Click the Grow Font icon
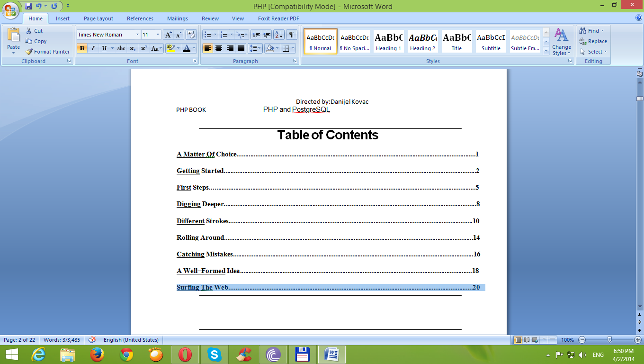644x364 pixels. click(x=168, y=35)
